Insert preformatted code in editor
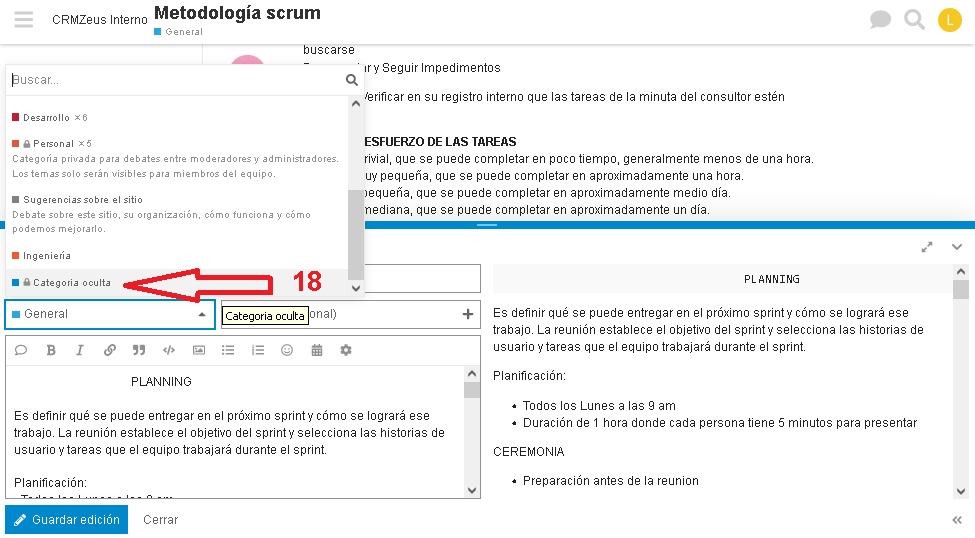 169,350
